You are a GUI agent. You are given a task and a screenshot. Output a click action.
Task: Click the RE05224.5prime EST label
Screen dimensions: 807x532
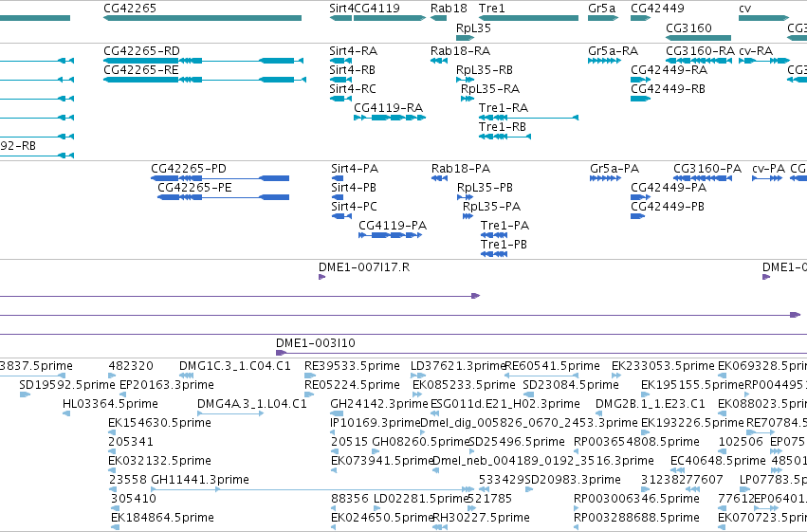coord(352,385)
